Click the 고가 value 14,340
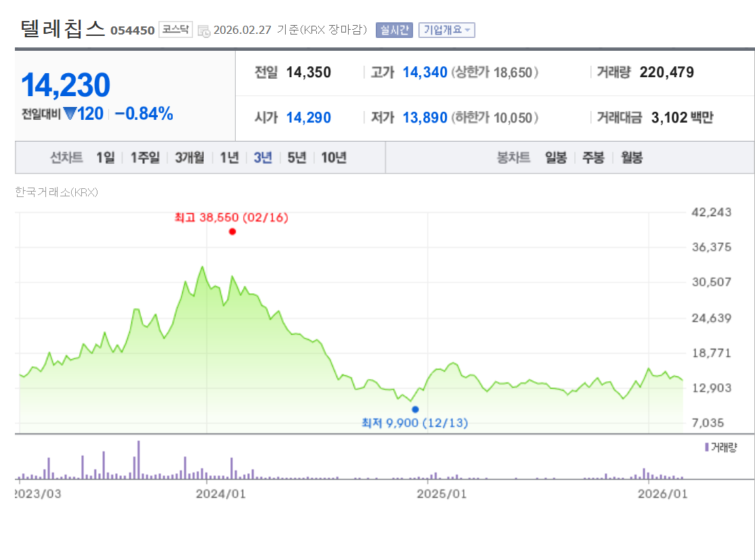755x560 pixels. click(425, 72)
